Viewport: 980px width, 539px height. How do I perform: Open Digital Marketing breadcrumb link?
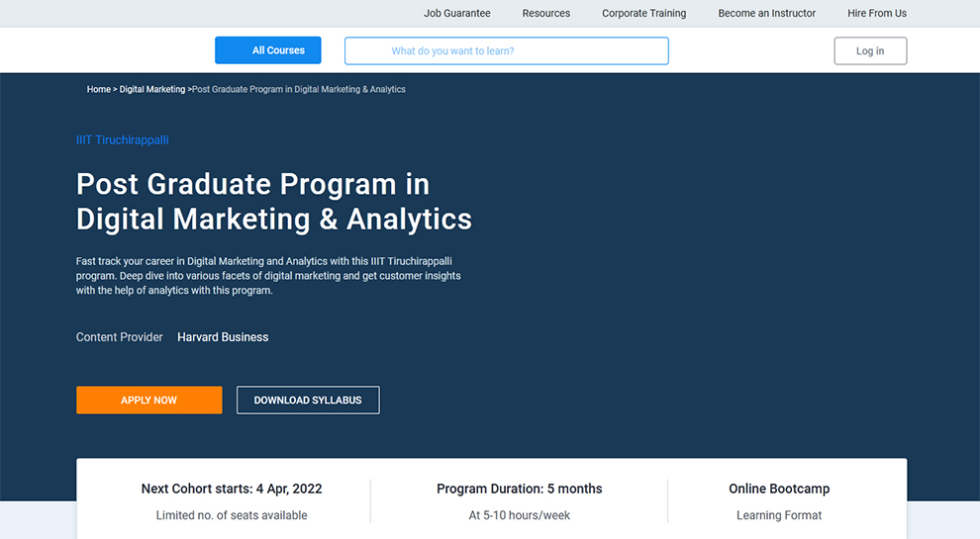151,89
